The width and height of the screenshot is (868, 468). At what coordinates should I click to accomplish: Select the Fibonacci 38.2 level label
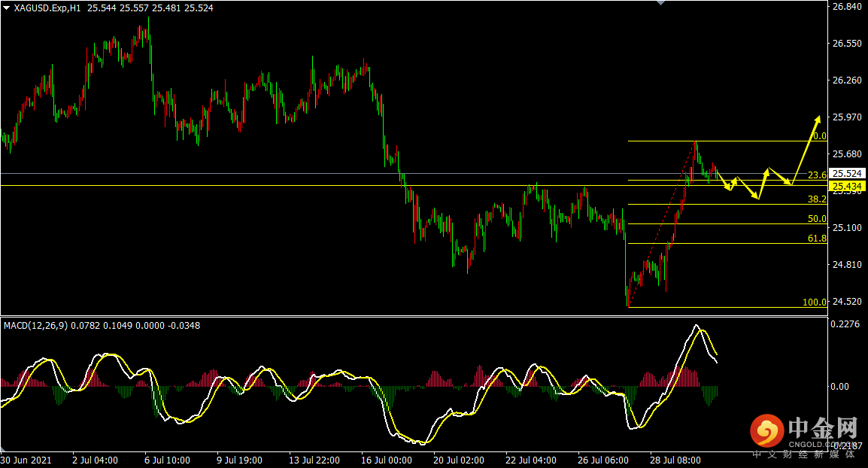(x=817, y=199)
